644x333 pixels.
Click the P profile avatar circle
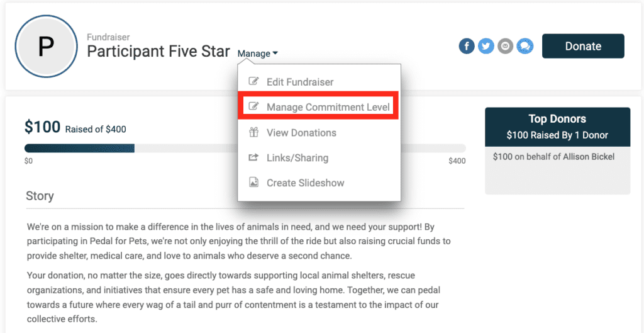46,47
